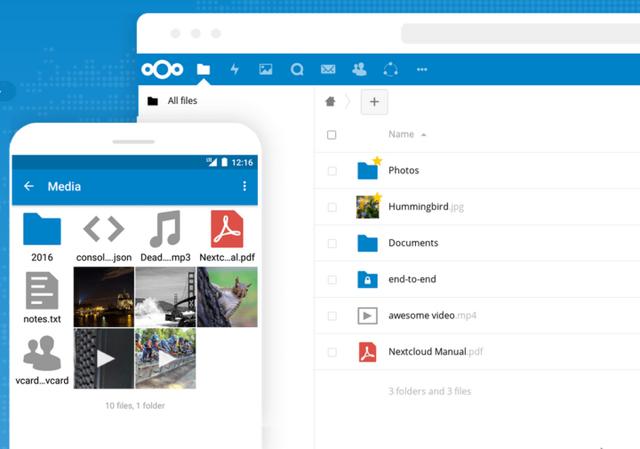Tap the dark video thumbnail with play button
Image resolution: width=640 pixels, height=449 pixels.
coord(104,359)
